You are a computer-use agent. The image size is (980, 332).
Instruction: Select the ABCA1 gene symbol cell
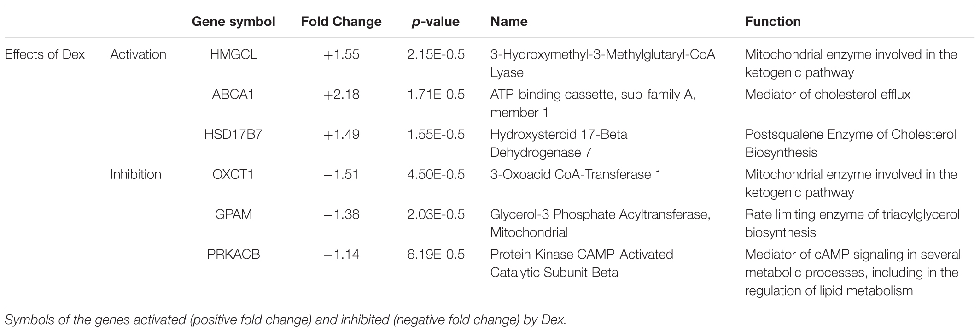(233, 95)
